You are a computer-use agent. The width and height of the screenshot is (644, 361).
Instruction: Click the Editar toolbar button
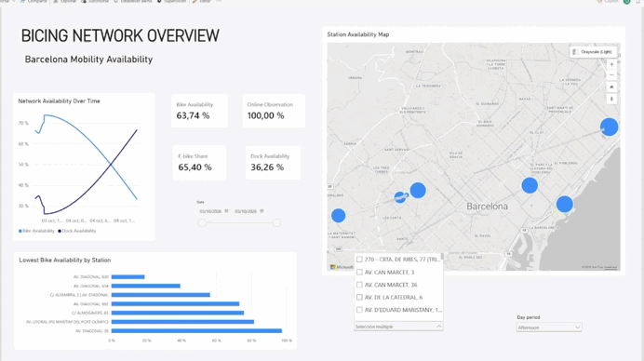point(202,2)
